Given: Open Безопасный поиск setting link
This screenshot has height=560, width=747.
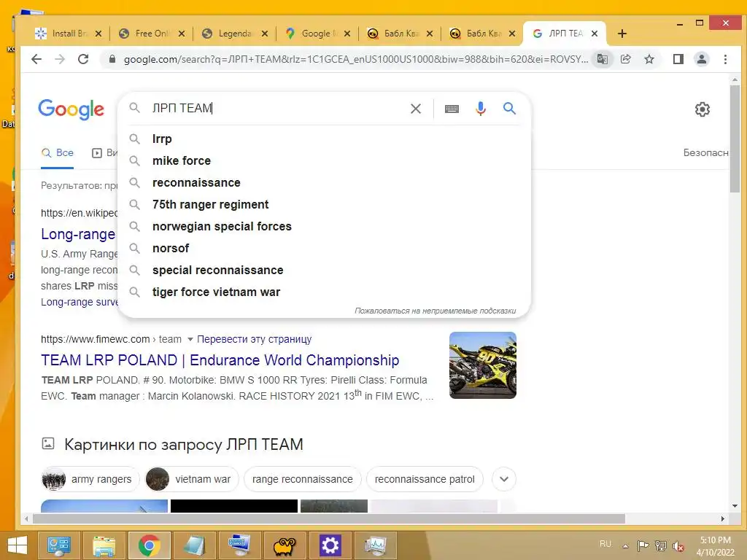Looking at the screenshot, I should [705, 153].
